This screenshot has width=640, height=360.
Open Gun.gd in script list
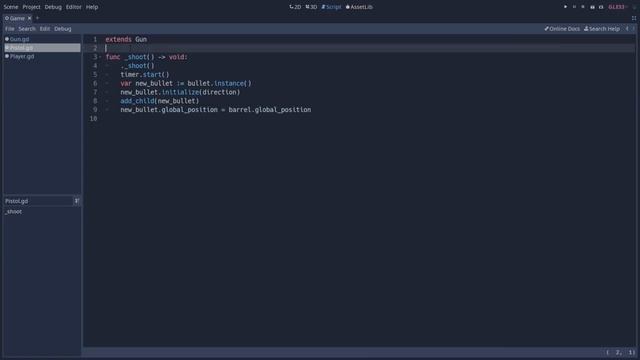(42, 39)
